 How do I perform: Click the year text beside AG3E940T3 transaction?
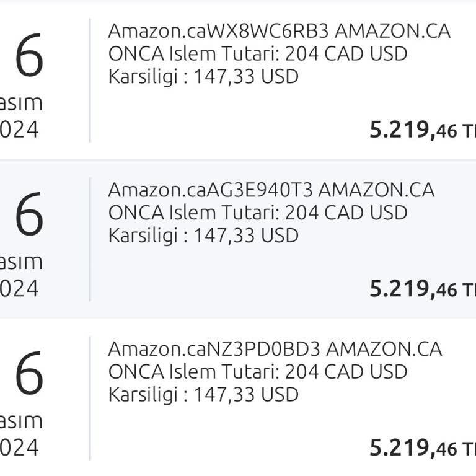(x=19, y=289)
